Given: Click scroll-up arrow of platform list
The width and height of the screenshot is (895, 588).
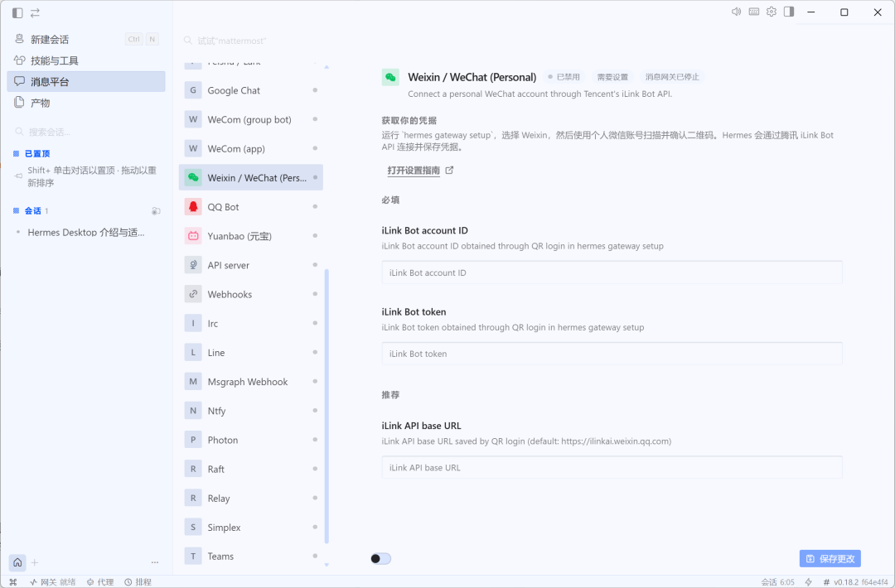Looking at the screenshot, I should click(x=327, y=67).
